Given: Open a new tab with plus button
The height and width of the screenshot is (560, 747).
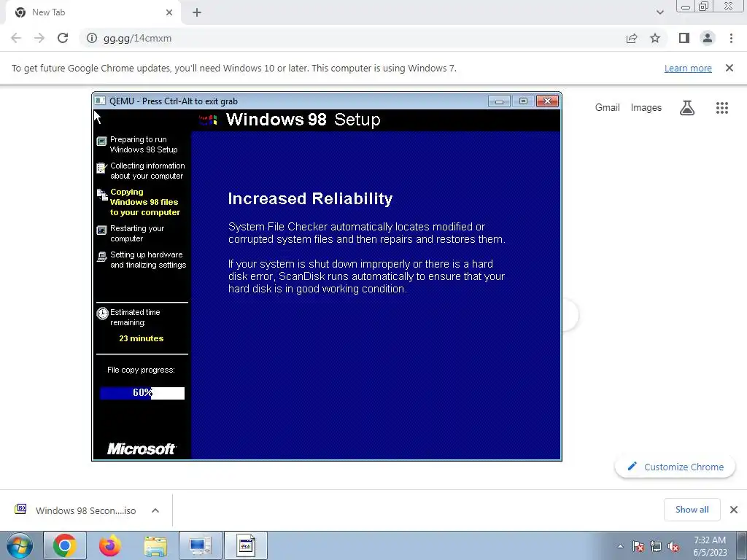Looking at the screenshot, I should point(197,13).
